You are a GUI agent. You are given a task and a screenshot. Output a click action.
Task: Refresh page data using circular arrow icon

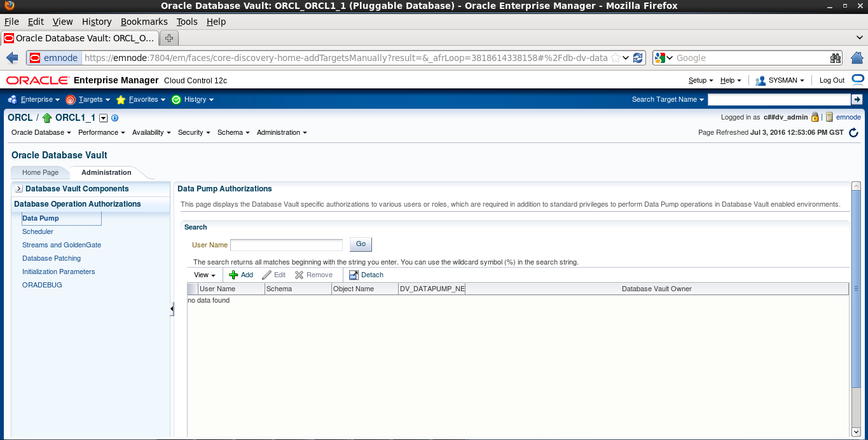point(853,133)
